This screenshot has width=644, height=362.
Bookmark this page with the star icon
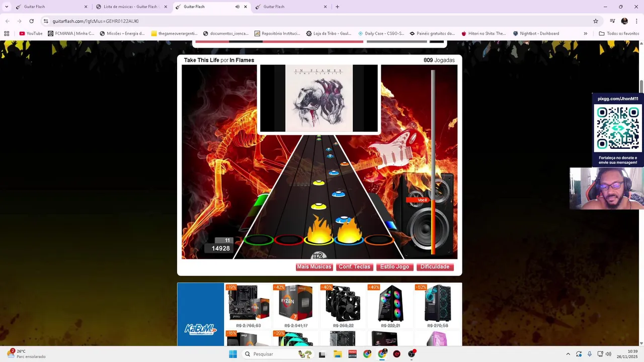pos(596,21)
